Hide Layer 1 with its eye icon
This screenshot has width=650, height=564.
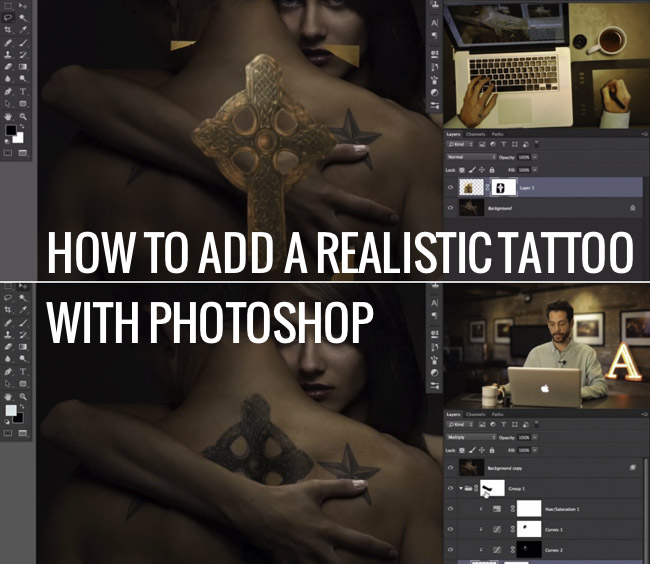(451, 188)
